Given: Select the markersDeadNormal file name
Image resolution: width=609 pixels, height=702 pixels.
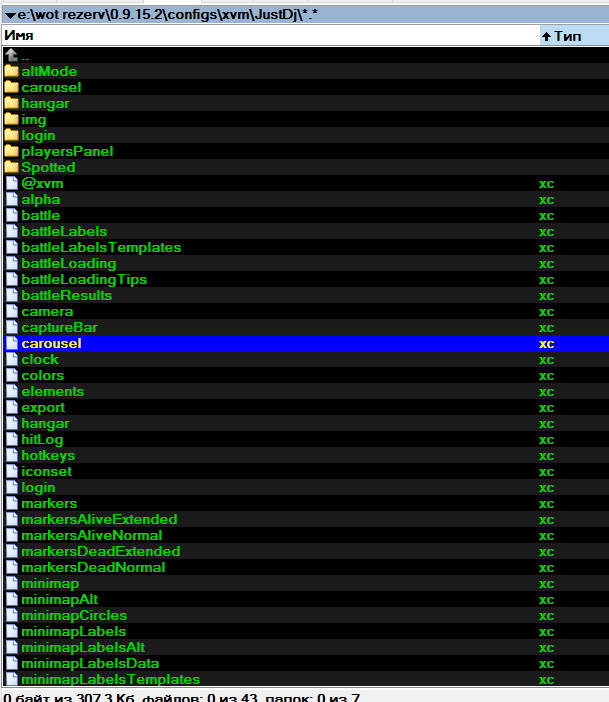Looking at the screenshot, I should click(93, 567).
